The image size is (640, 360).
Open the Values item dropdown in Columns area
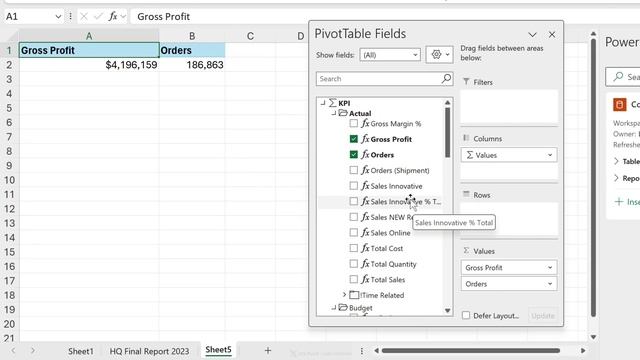(550, 155)
